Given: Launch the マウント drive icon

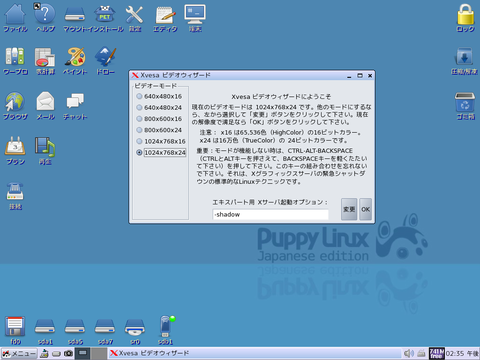Looking at the screenshot, I should [x=75, y=15].
